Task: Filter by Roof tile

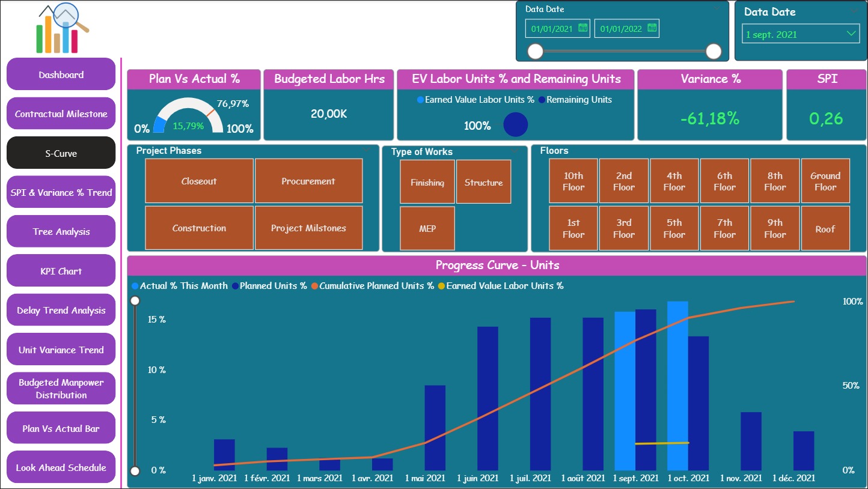Action: [x=825, y=228]
